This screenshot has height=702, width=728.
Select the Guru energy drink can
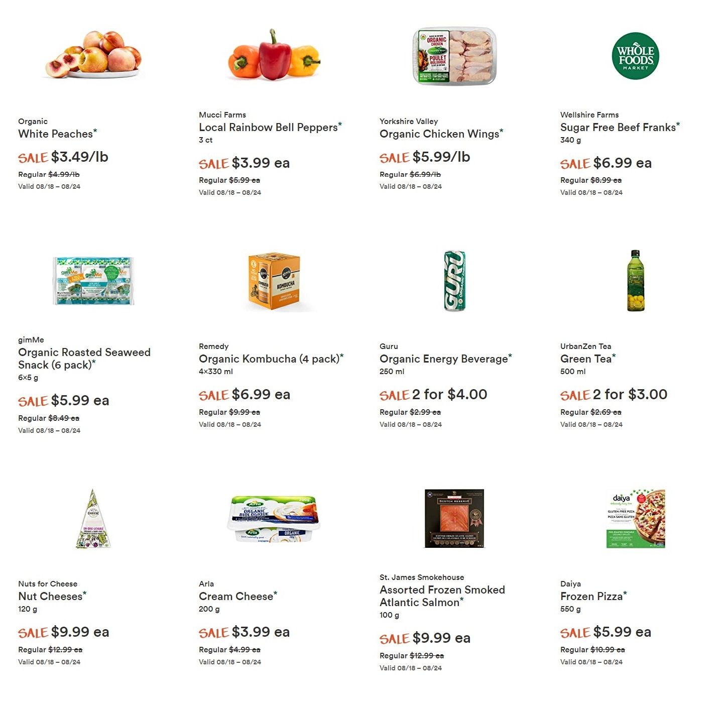(x=455, y=281)
